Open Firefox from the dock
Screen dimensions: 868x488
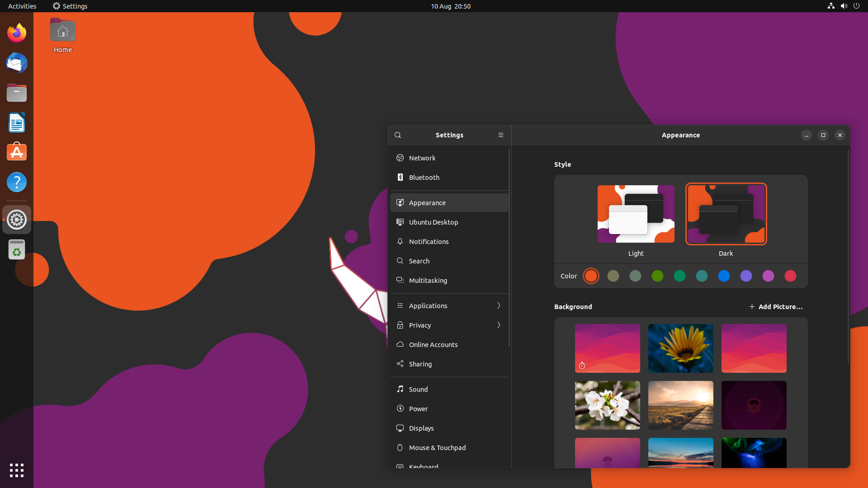pos(17,33)
